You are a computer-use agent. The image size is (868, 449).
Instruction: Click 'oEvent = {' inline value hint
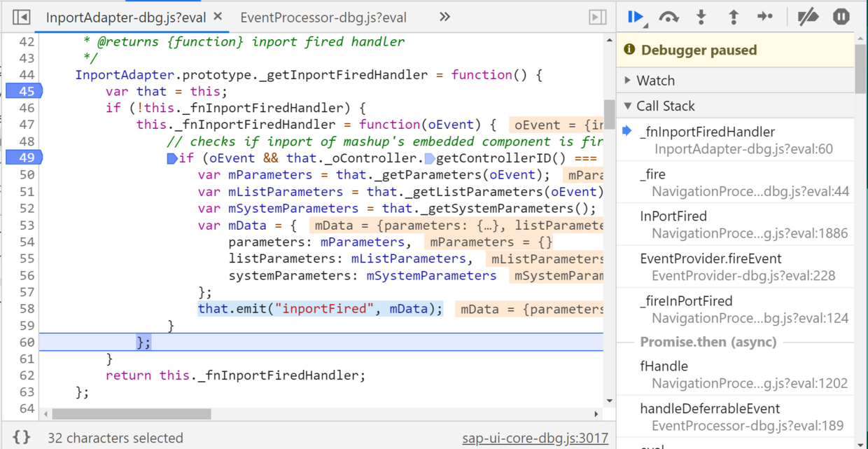(556, 125)
